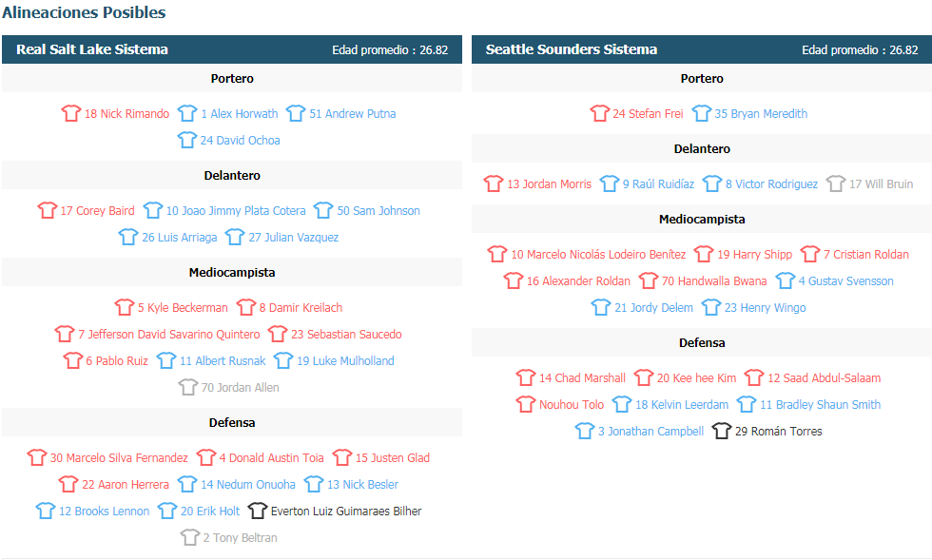
Task: Click the black jersey icon for Everton Luiz
Action: click(x=258, y=510)
